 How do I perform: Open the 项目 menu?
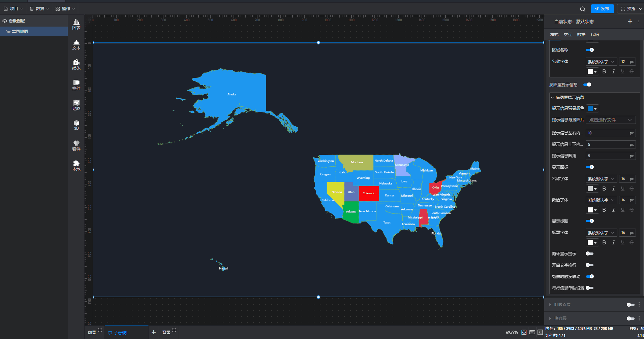[x=13, y=9]
